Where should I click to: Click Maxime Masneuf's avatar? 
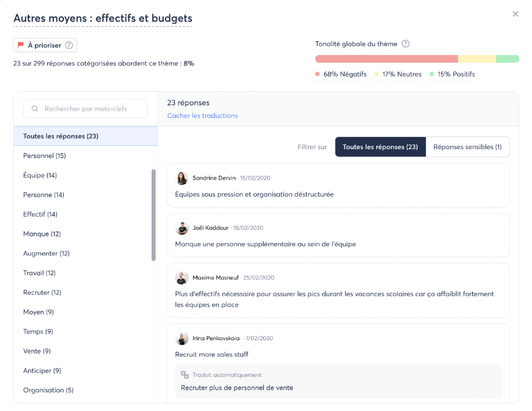point(182,277)
